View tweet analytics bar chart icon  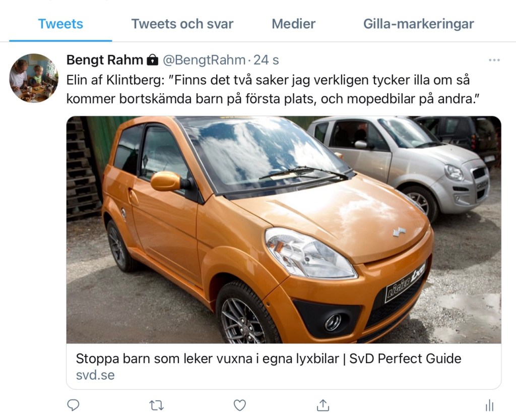[489, 405]
